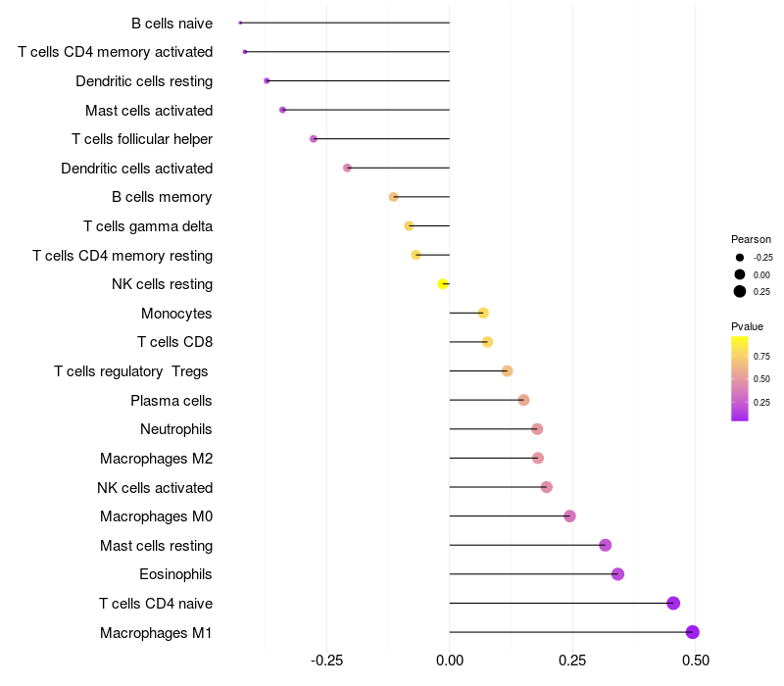Click the smallest Pearson legend circle -0.25
The width and height of the screenshot is (784, 686).
point(740,258)
